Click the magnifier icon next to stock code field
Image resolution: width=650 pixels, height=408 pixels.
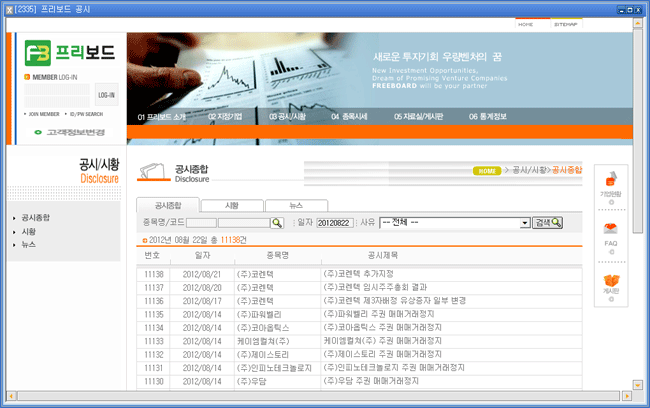coord(277,222)
